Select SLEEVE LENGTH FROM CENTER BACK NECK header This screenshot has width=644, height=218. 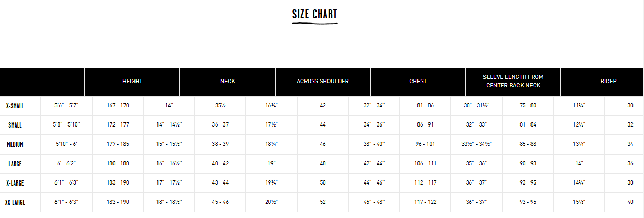tap(513, 82)
